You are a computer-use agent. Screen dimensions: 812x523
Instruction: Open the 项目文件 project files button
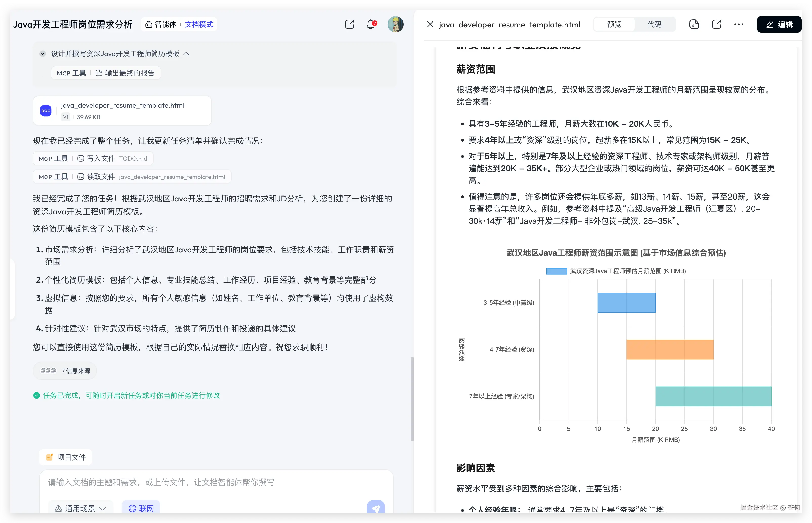66,457
